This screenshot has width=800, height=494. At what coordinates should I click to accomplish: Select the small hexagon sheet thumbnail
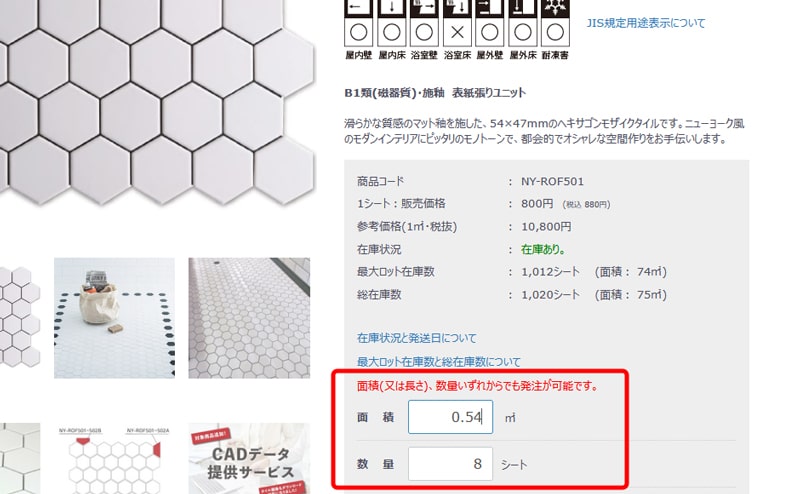[20, 318]
